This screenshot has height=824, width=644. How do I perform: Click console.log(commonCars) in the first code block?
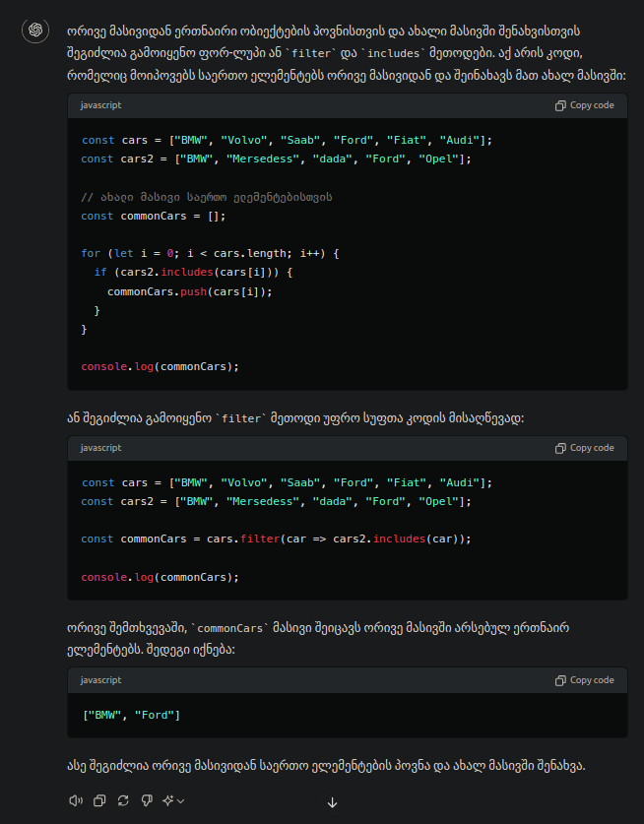[160, 367]
